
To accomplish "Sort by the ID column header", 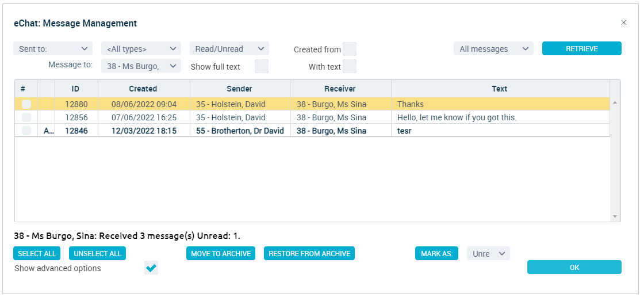I will pos(76,89).
